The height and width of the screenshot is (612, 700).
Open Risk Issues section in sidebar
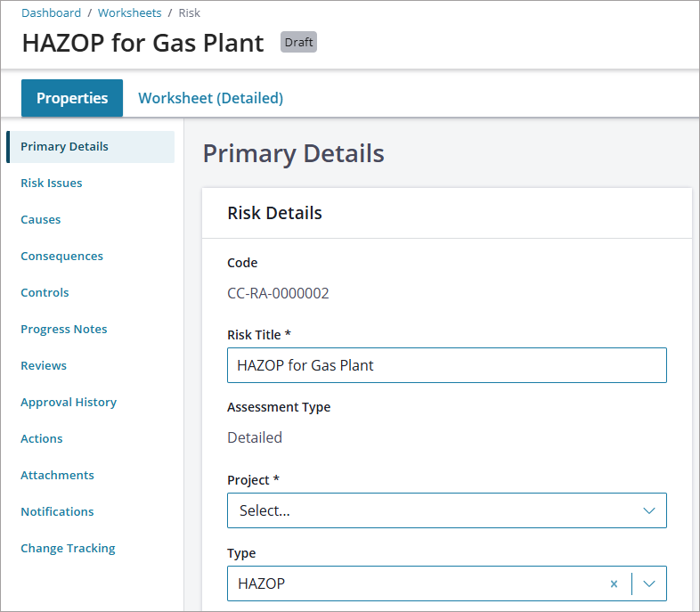(52, 183)
